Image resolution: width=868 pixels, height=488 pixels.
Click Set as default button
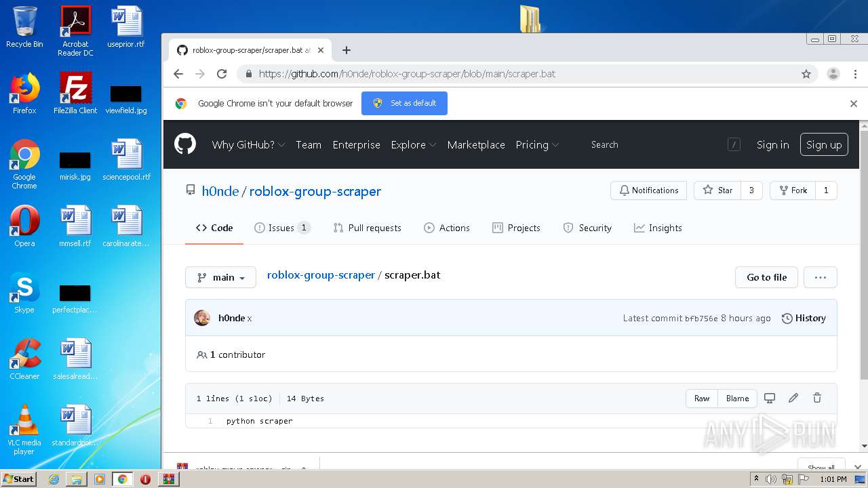point(404,103)
